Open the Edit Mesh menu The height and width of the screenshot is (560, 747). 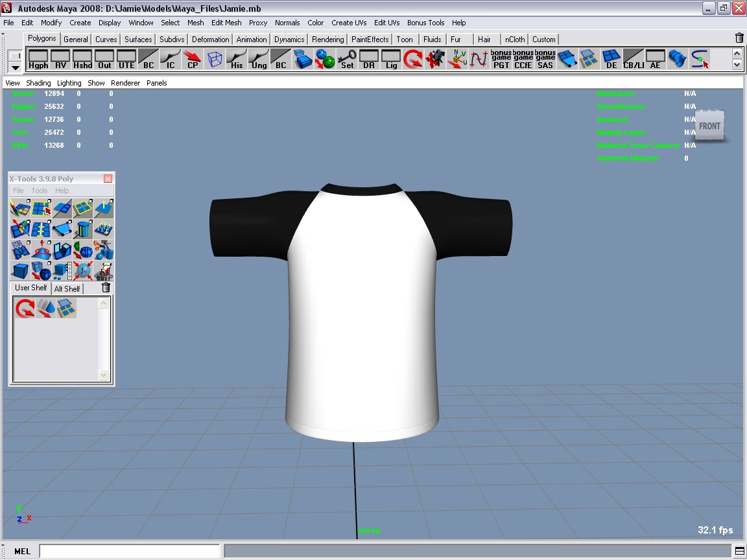tap(226, 23)
